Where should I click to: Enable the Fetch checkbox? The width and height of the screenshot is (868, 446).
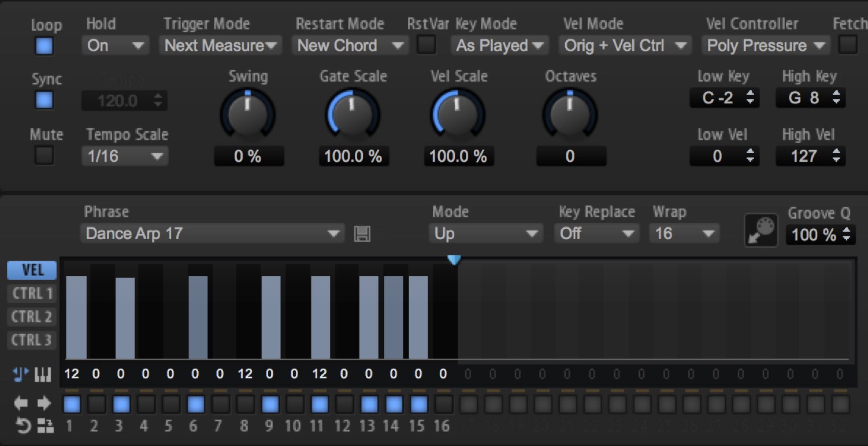tap(848, 44)
